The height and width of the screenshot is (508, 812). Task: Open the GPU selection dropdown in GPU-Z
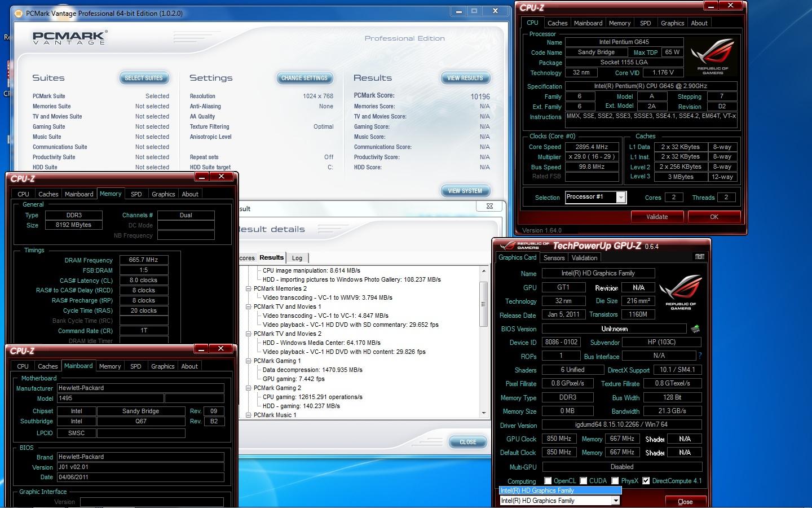(x=615, y=501)
